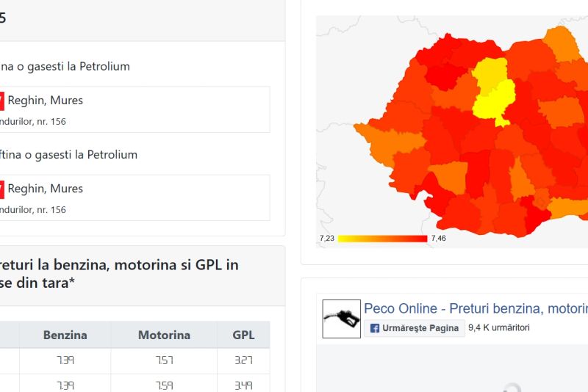Open the first Reghin, Mures station card
The image size is (588, 392).
[132, 109]
